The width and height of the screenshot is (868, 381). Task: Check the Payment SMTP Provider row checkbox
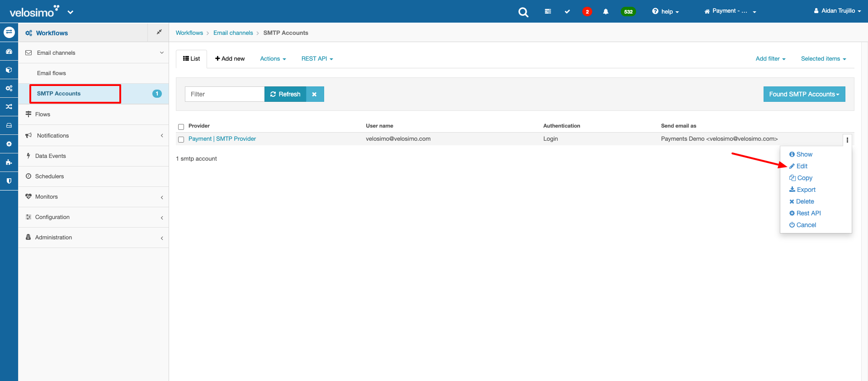tap(181, 139)
